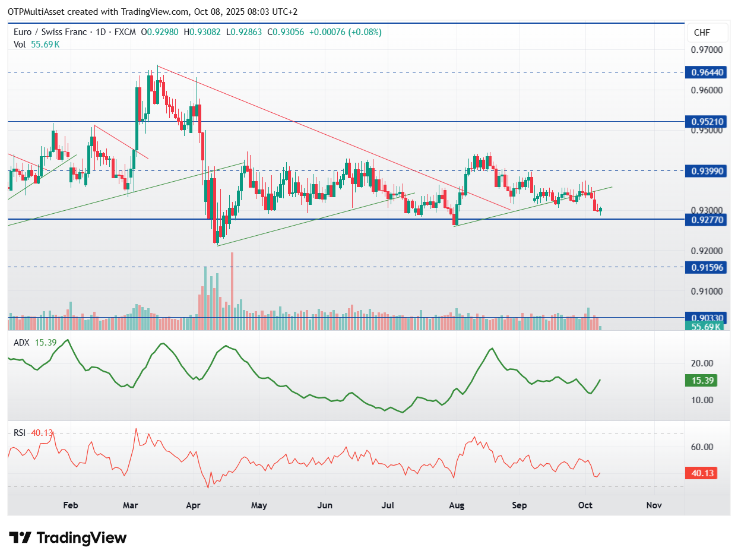This screenshot has width=738, height=560.
Task: Click the Aug label on time axis
Action: 456,505
